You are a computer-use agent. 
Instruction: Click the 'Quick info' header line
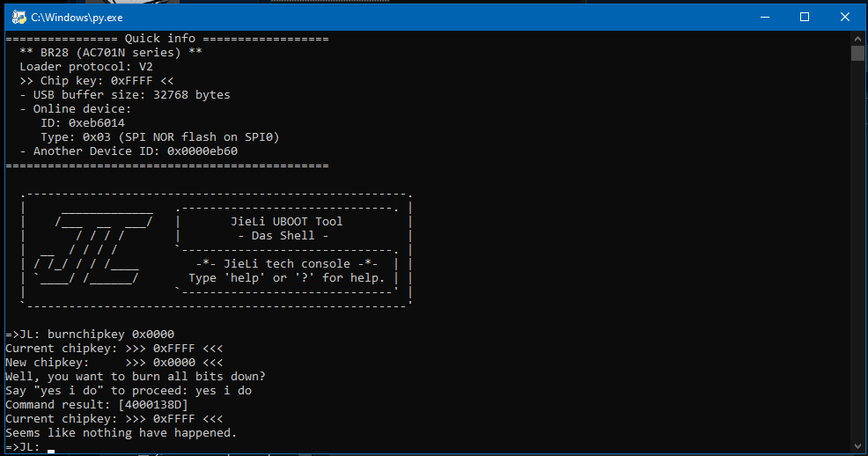pyautogui.click(x=167, y=38)
